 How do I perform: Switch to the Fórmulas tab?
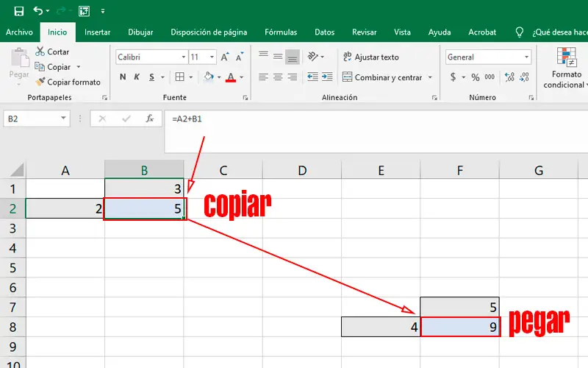pos(281,32)
